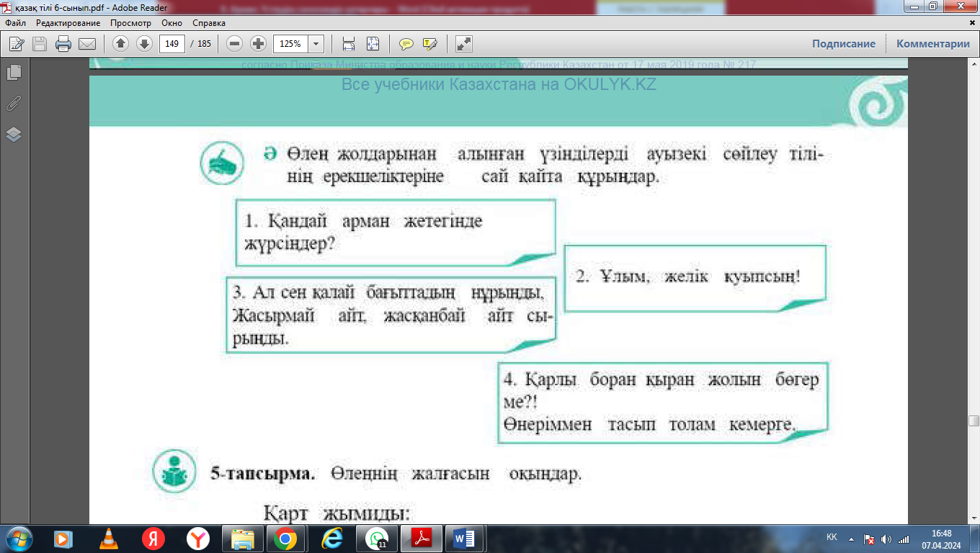This screenshot has height=553, width=980.
Task: Click the page number field showing 149
Action: (x=171, y=44)
